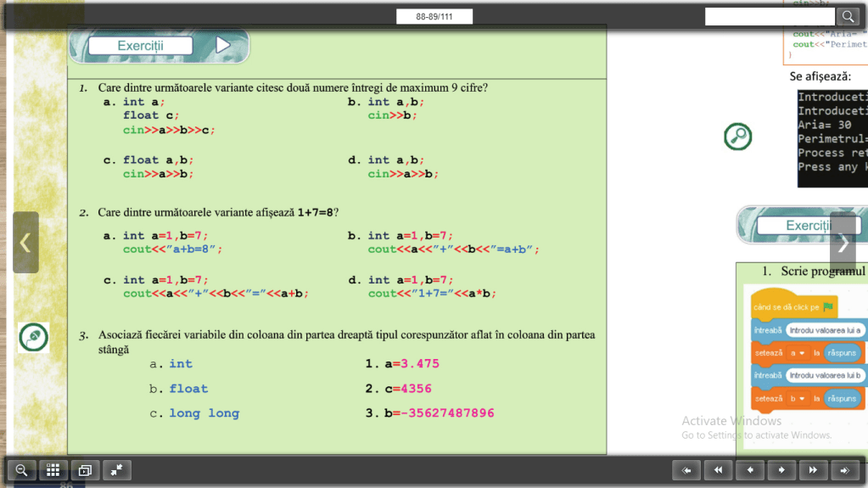The width and height of the screenshot is (868, 488).
Task: Click the zoom out magnifier icon
Action: point(21,469)
